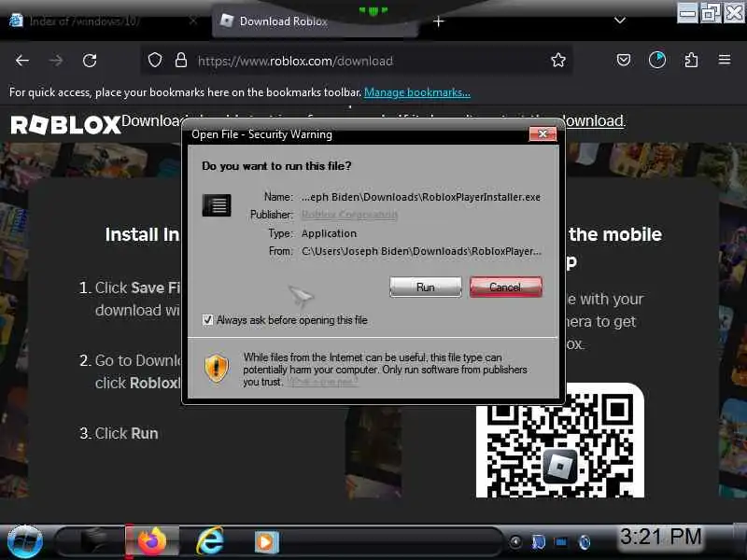
Task: Click the RobloxPlayerInstaller.exe file name
Action: pos(421,197)
